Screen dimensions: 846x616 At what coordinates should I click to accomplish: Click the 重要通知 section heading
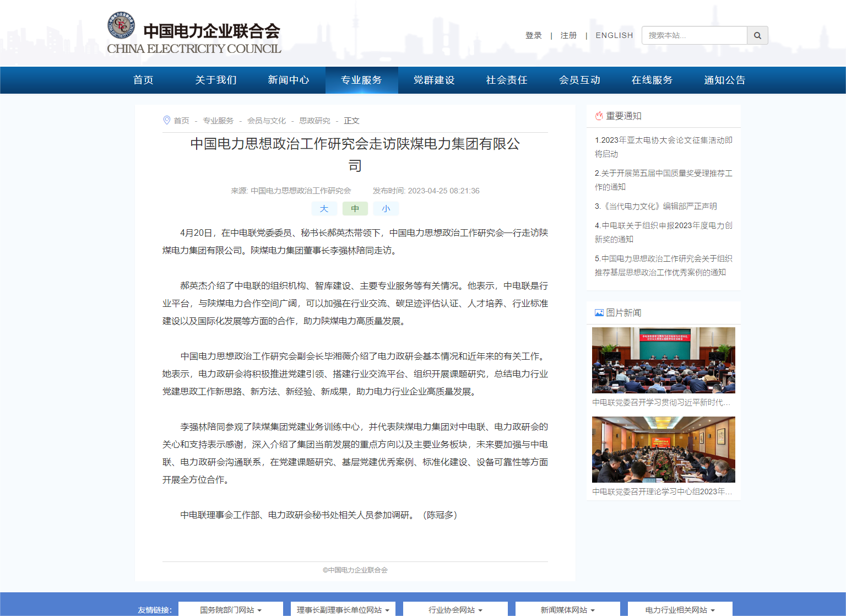click(x=623, y=116)
